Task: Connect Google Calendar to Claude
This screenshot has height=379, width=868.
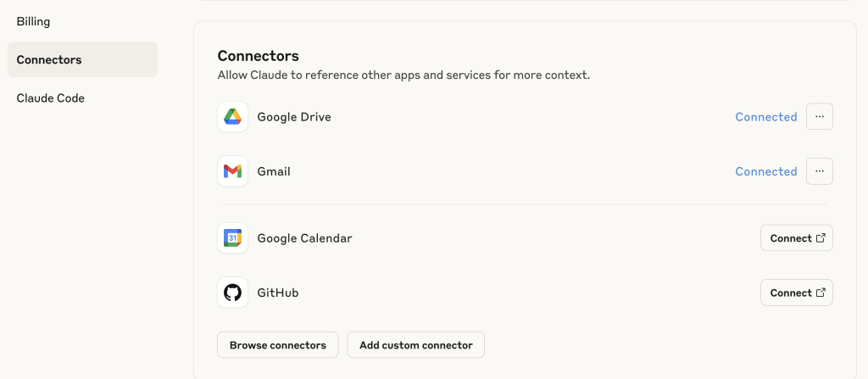Action: (x=796, y=238)
